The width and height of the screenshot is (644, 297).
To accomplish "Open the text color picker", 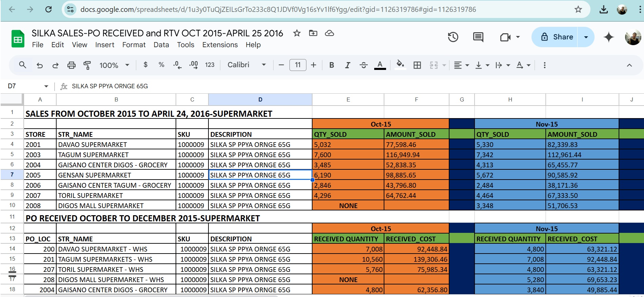I will click(380, 65).
